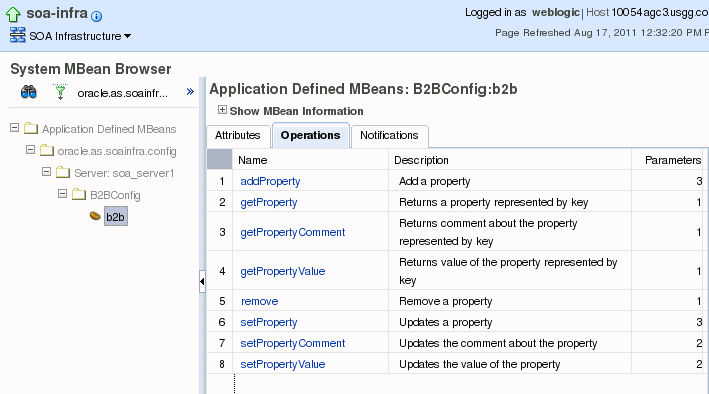Click the bean icon next to b2b
Image resolution: width=709 pixels, height=394 pixels.
pos(95,216)
